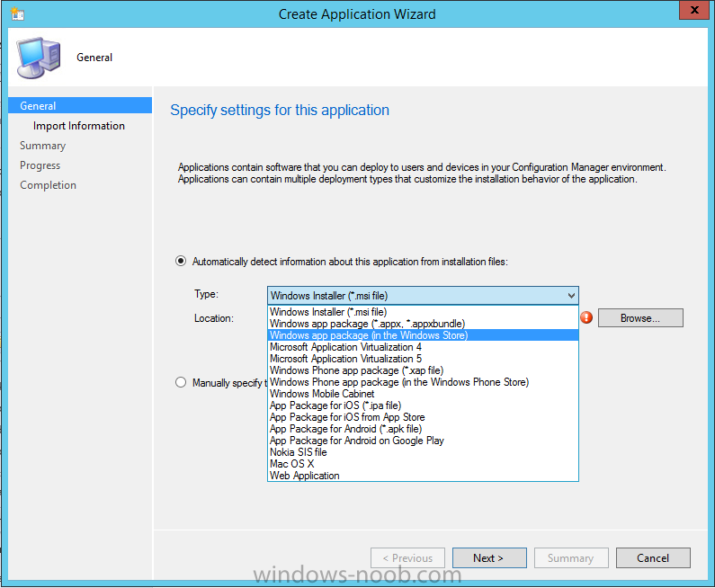Viewport: 715px width, 588px height.
Task: Choose Microsoft Application Virtualization 4
Action: 423,347
